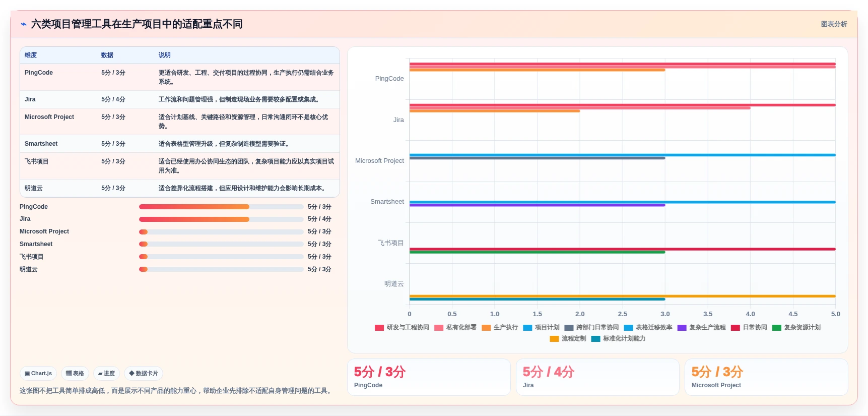Click the 2.5 tick on the x-axis

point(623,314)
